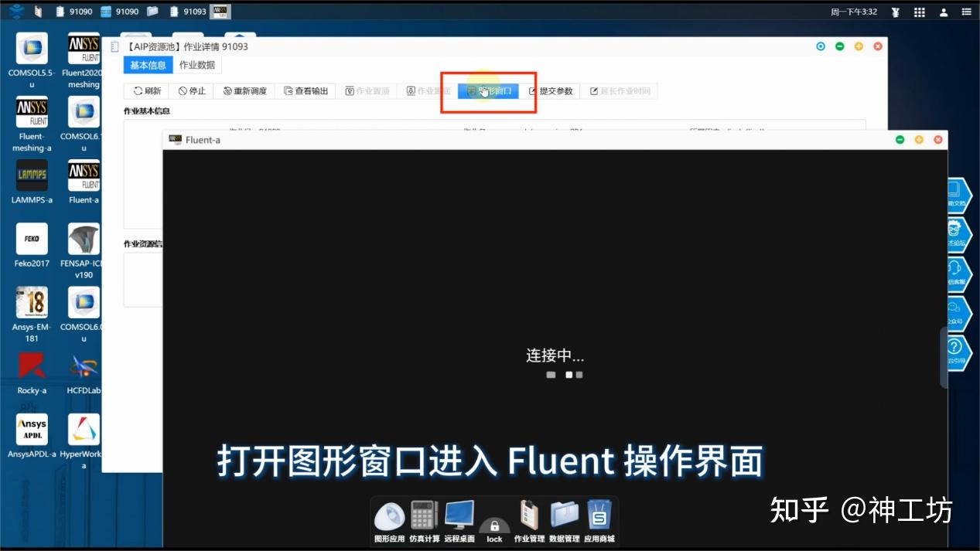
Task: Click the clock showing 周一下午3:32
Action: pyautogui.click(x=854, y=12)
